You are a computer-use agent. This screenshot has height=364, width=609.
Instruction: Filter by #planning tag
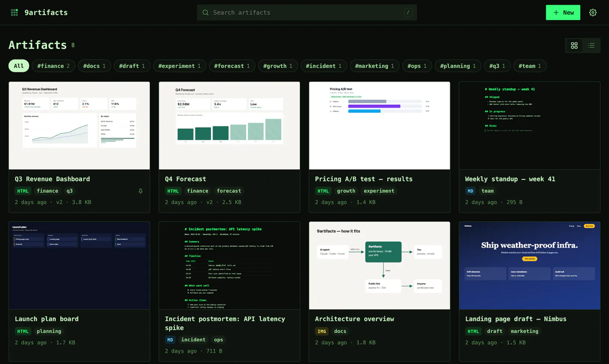click(458, 66)
